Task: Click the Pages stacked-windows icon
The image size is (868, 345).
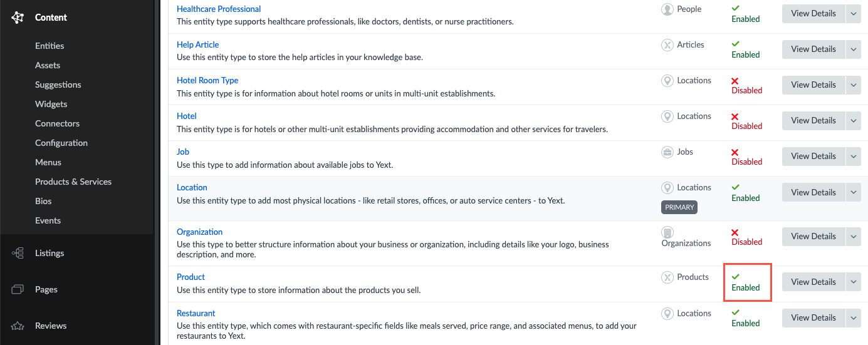Action: (x=18, y=289)
